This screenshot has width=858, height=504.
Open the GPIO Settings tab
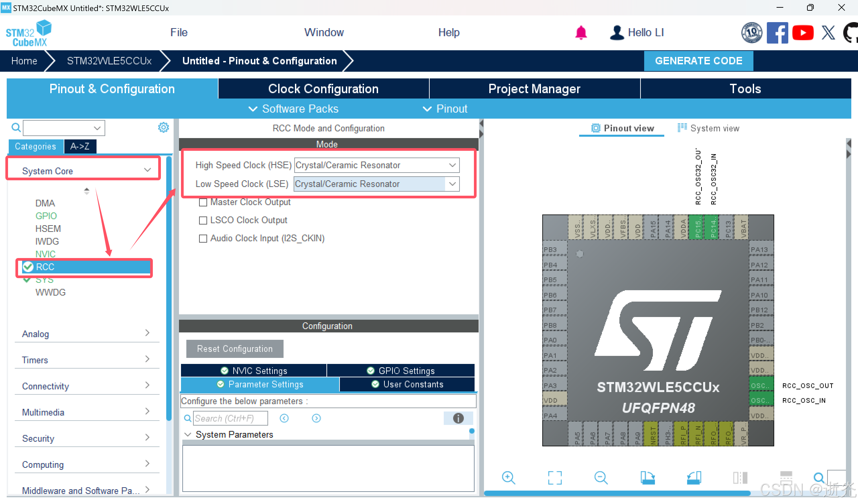[x=401, y=371]
